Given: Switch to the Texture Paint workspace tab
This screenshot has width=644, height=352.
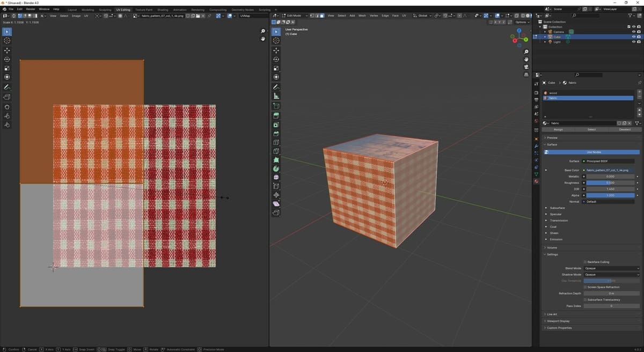Looking at the screenshot, I should coord(143,10).
